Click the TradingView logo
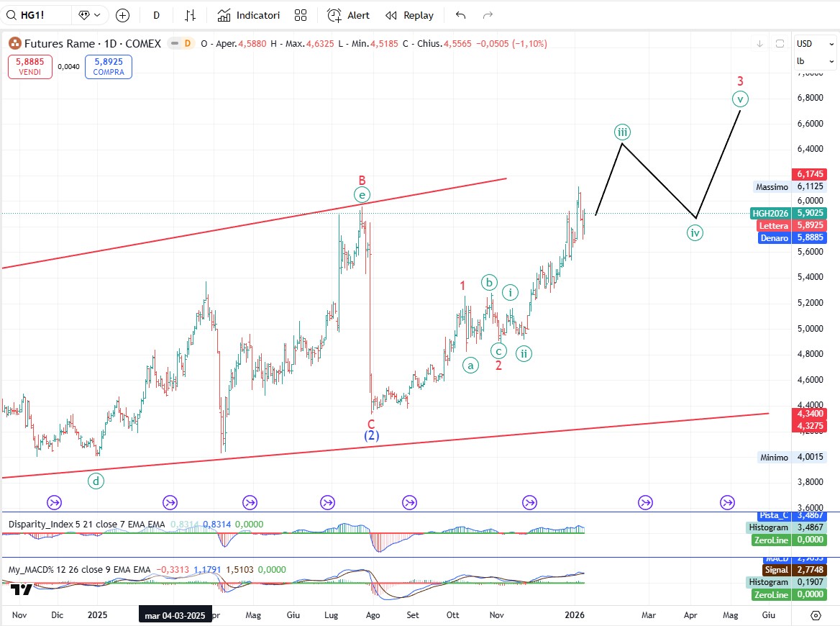 pyautogui.click(x=22, y=589)
